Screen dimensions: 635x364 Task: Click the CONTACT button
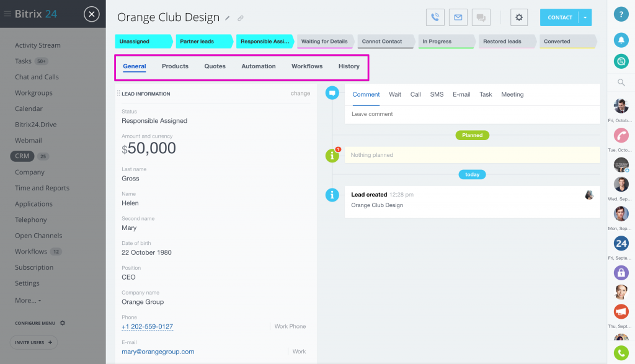[x=560, y=17]
